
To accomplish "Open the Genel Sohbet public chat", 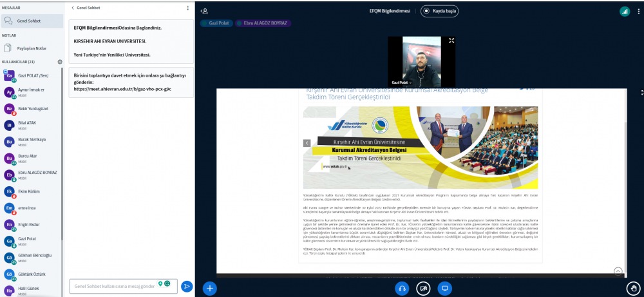I will pos(32,21).
